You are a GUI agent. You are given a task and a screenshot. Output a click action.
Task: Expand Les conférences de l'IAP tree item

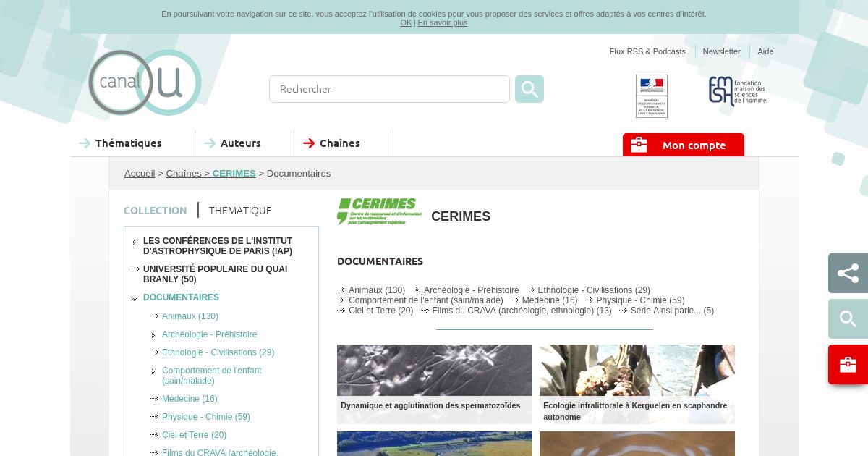coord(218,246)
